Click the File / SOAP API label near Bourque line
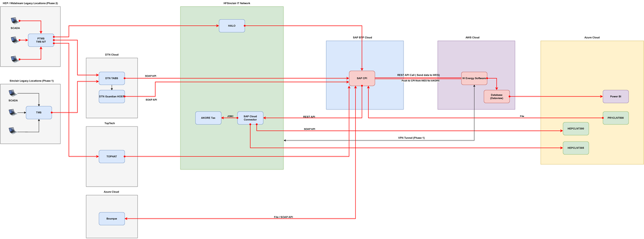644x239 pixels. pos(283,217)
